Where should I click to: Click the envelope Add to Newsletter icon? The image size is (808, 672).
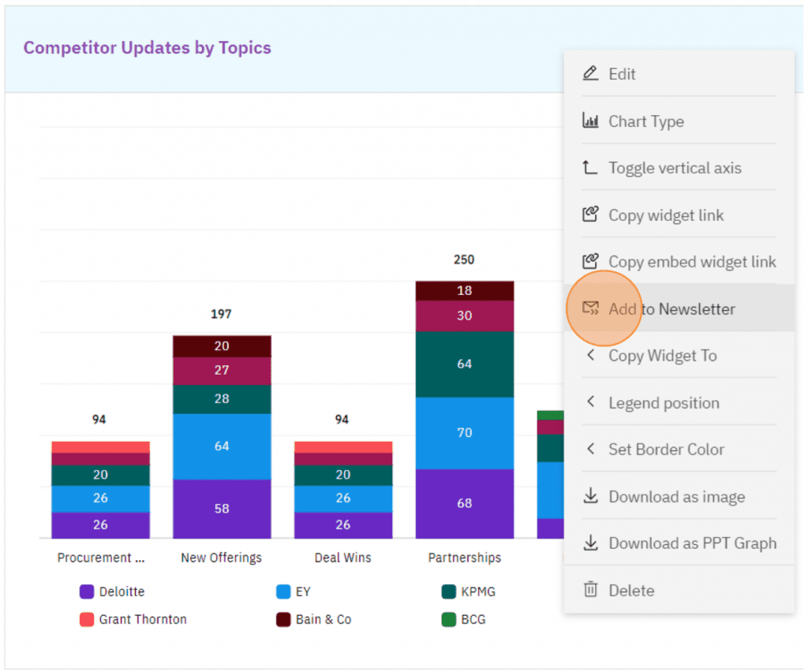(590, 308)
